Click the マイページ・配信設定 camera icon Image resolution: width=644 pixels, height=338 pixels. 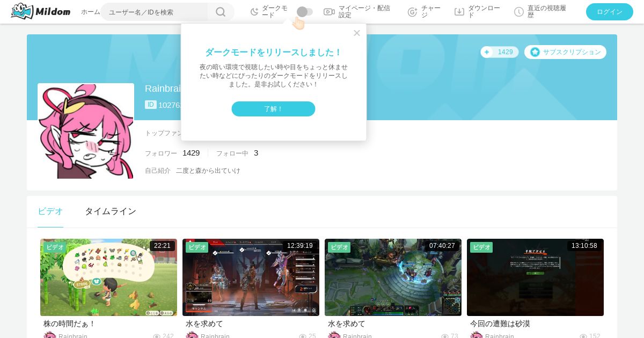pos(329,12)
